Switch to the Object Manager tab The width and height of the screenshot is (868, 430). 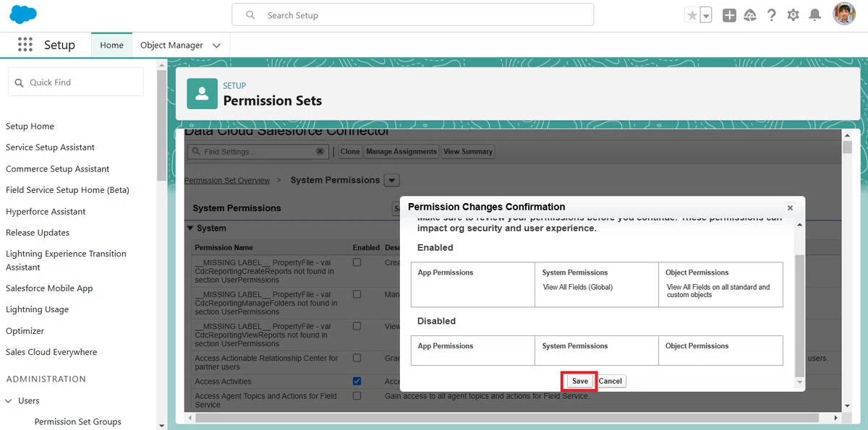coord(171,45)
